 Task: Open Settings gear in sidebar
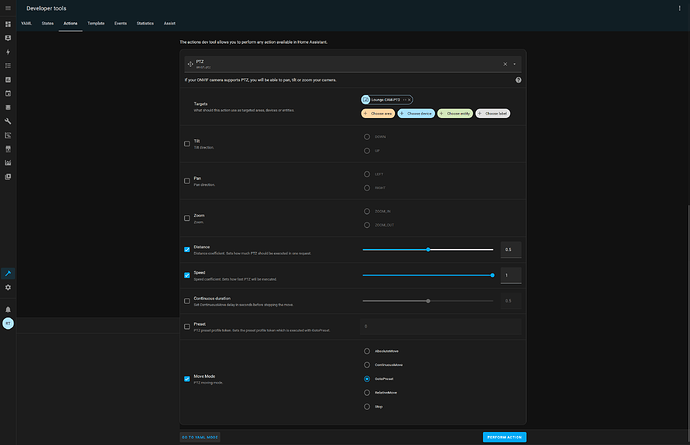(8, 287)
